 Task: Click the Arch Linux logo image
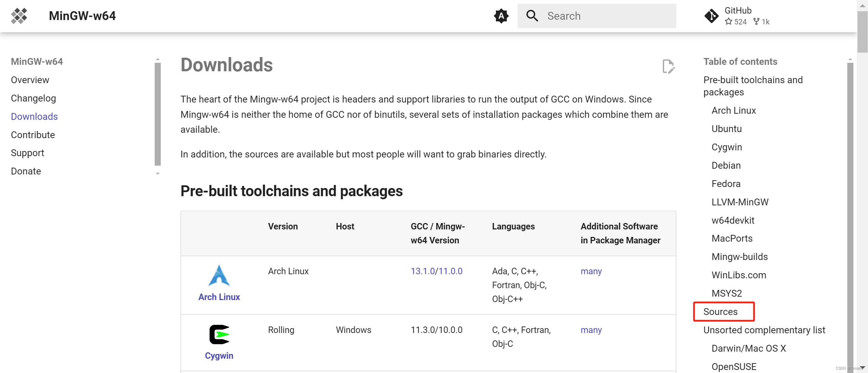click(219, 276)
